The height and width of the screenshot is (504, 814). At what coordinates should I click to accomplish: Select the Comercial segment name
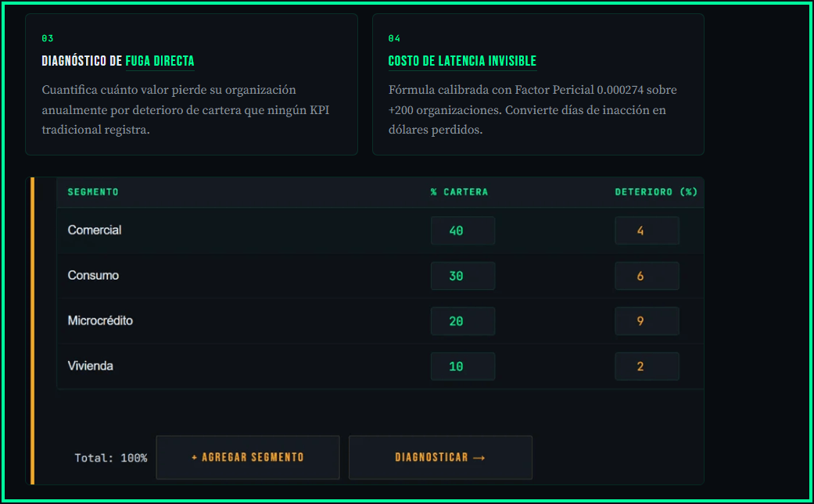click(95, 231)
